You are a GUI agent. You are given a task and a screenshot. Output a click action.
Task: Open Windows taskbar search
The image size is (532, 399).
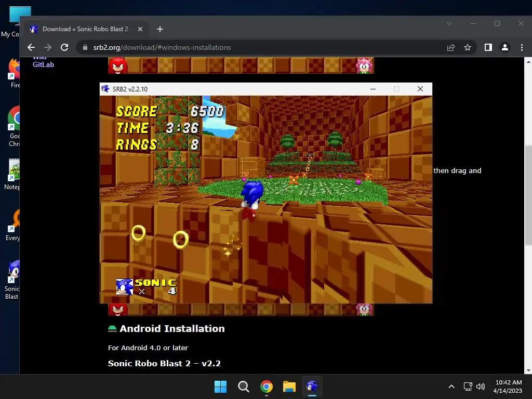point(243,387)
